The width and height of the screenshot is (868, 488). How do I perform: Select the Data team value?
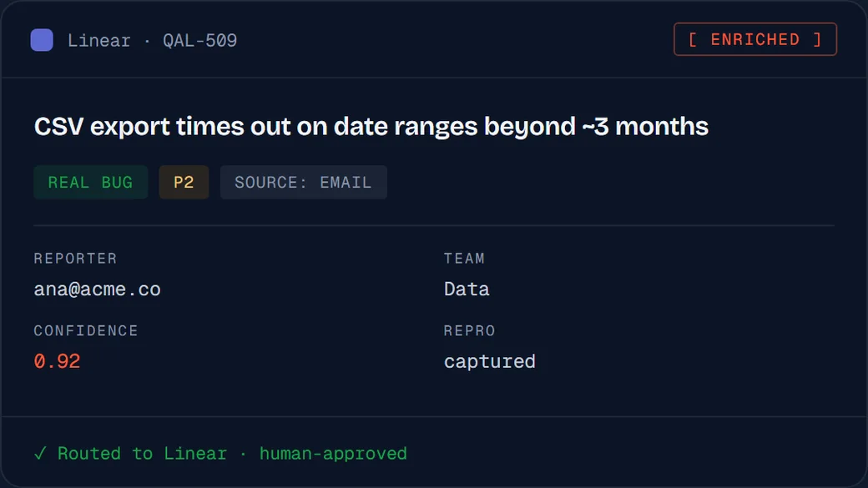click(x=467, y=289)
